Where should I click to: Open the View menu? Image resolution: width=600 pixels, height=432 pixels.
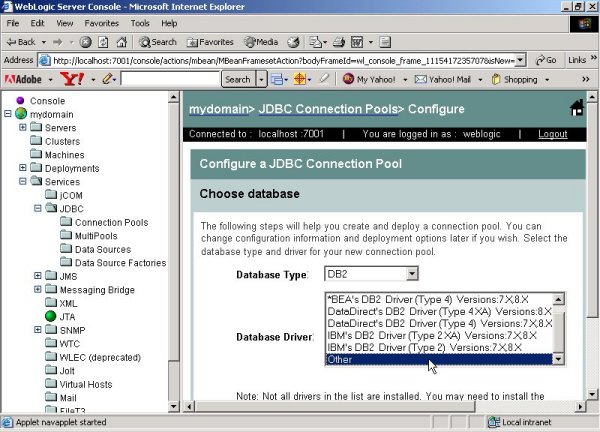coord(64,23)
